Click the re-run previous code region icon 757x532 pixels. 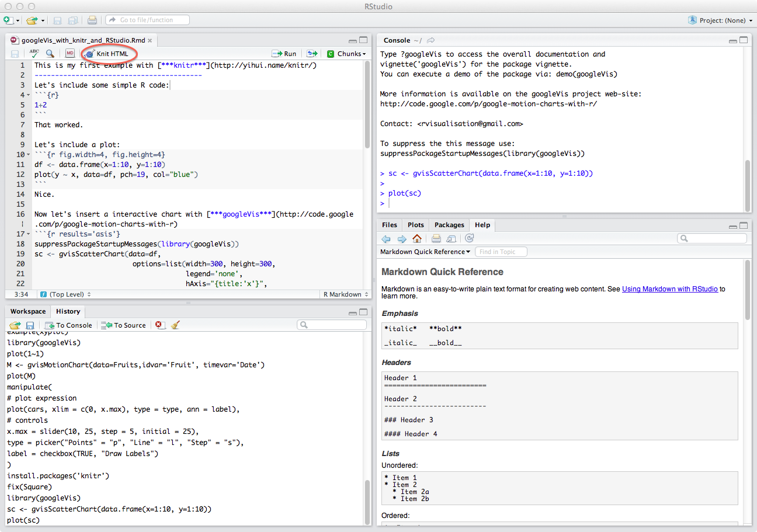[312, 54]
